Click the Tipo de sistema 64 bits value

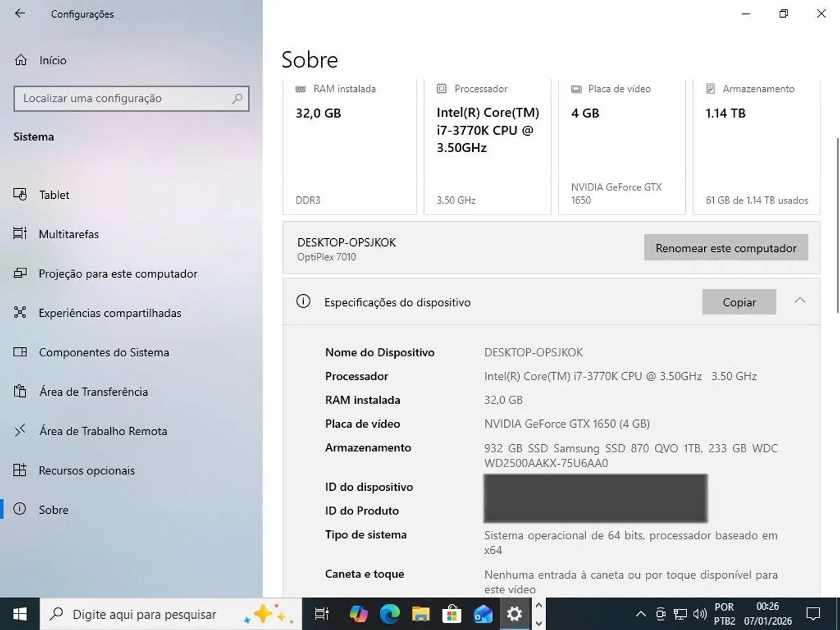631,543
